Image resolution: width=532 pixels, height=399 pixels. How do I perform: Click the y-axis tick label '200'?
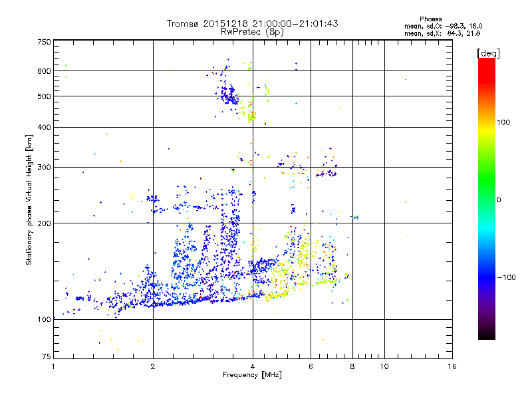44,223
